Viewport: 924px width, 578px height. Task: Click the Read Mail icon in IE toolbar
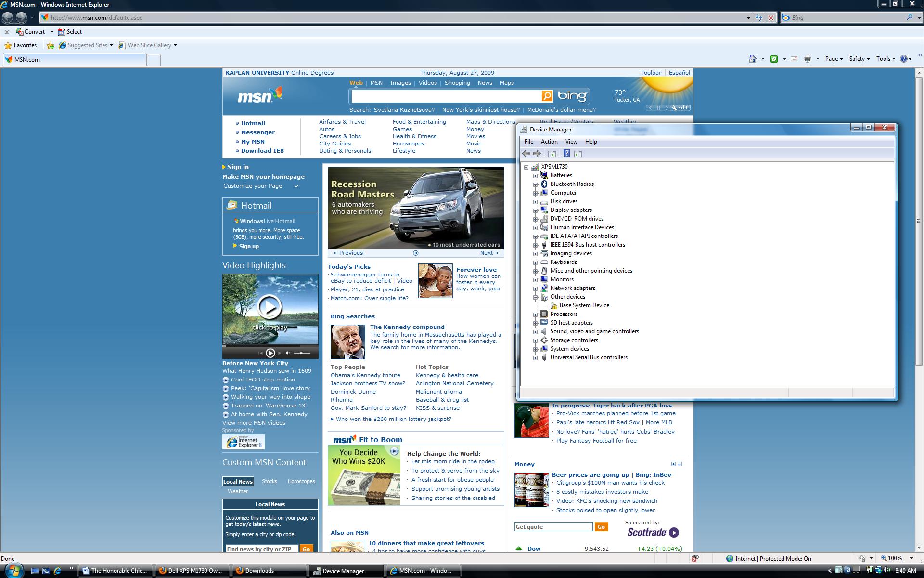[x=794, y=59]
